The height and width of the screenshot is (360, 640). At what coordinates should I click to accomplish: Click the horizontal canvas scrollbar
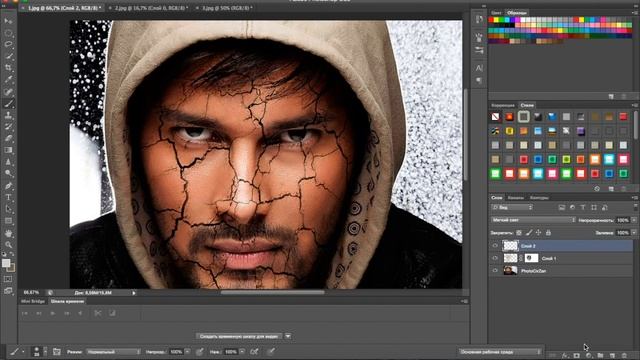(x=273, y=292)
